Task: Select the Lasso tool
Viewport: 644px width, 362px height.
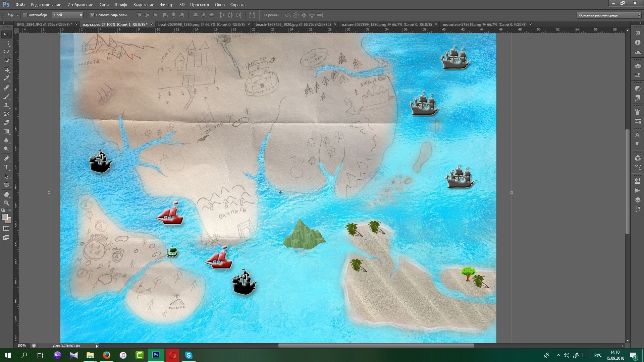Action: tap(6, 52)
